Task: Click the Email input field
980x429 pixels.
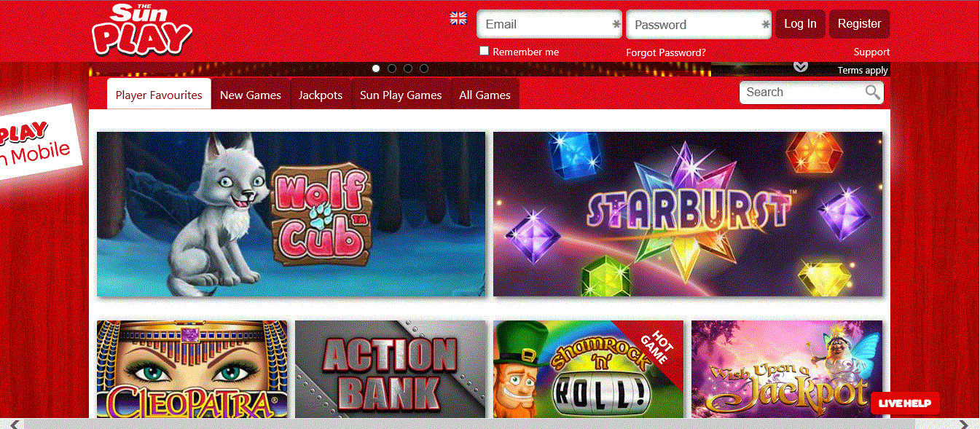Action: tap(549, 24)
